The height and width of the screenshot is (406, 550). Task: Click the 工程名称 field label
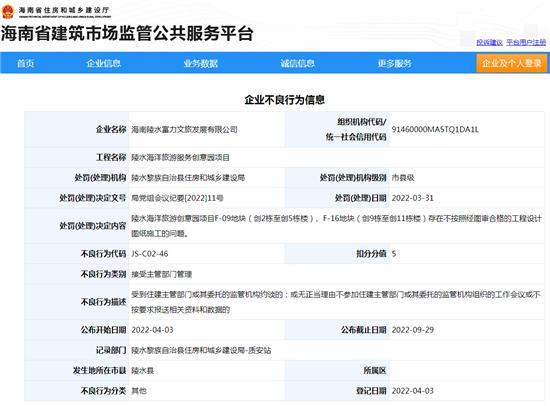point(111,157)
